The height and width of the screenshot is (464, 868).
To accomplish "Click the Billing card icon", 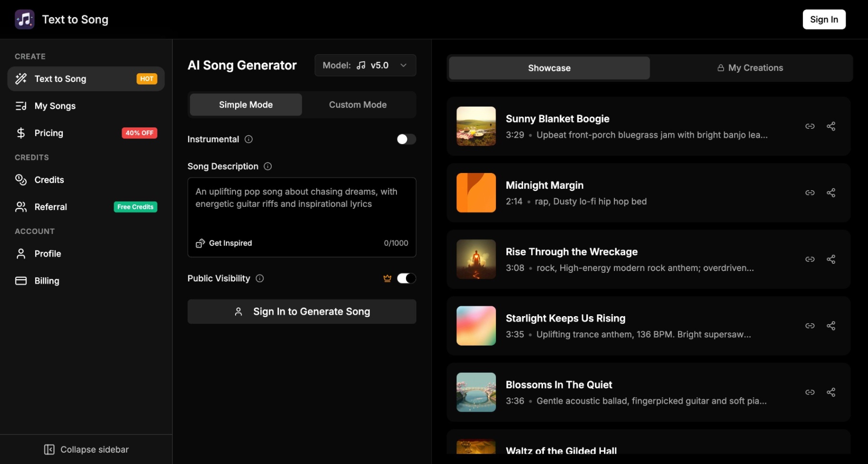I will pyautogui.click(x=21, y=280).
